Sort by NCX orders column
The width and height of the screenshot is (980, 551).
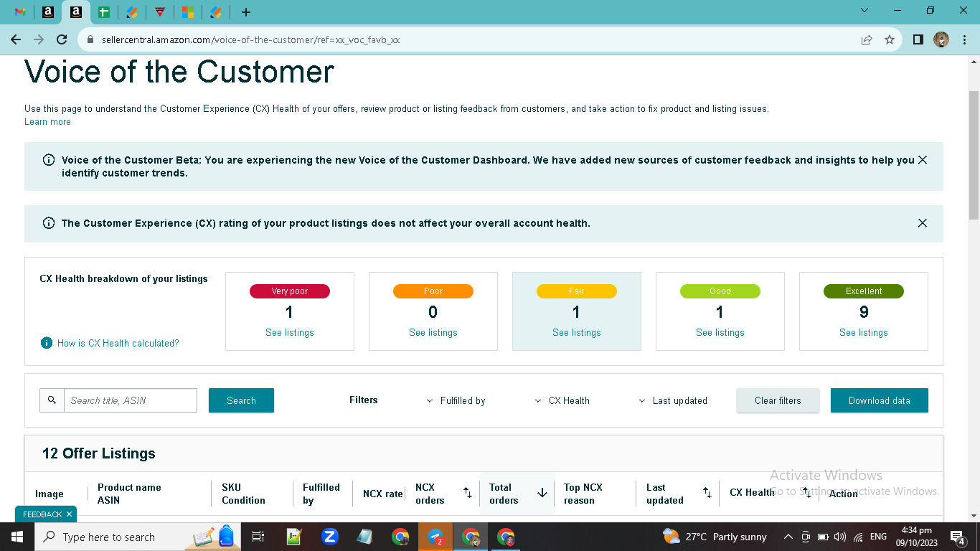467,493
